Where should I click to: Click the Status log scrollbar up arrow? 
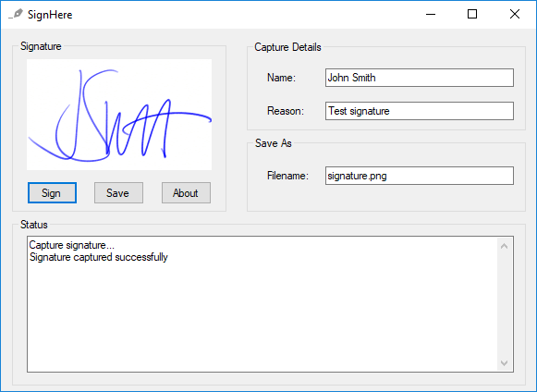(x=504, y=246)
